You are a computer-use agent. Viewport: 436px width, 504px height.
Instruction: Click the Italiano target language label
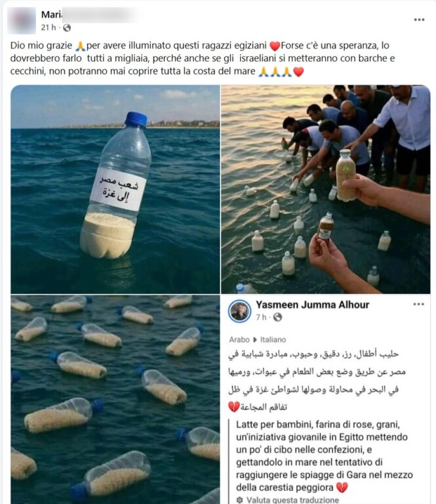click(273, 339)
